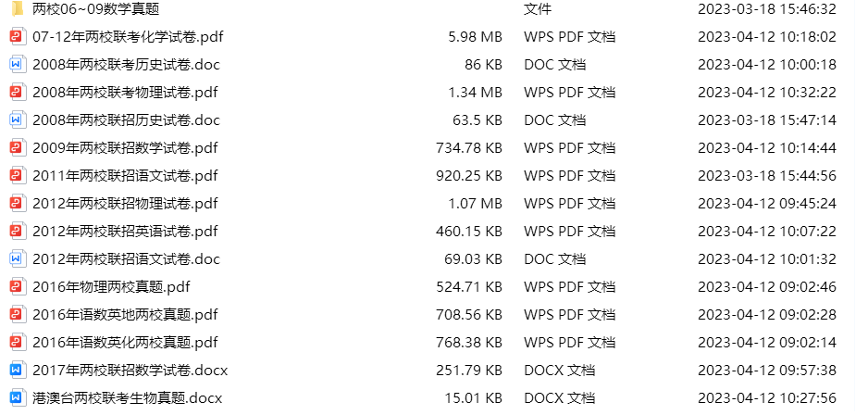Viewport: 868px width, 415px height.
Task: Click DOC icon of 2012年两校联招语文试卷.doc
Action: 17,259
